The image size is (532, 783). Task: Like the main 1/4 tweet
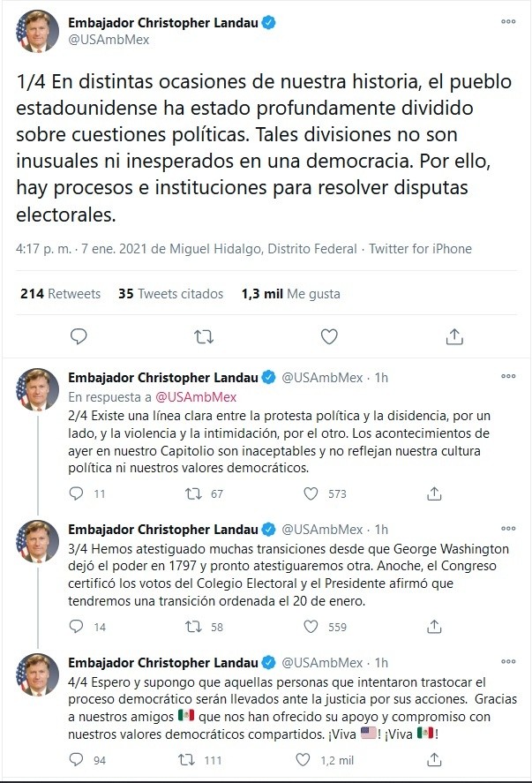(x=329, y=336)
